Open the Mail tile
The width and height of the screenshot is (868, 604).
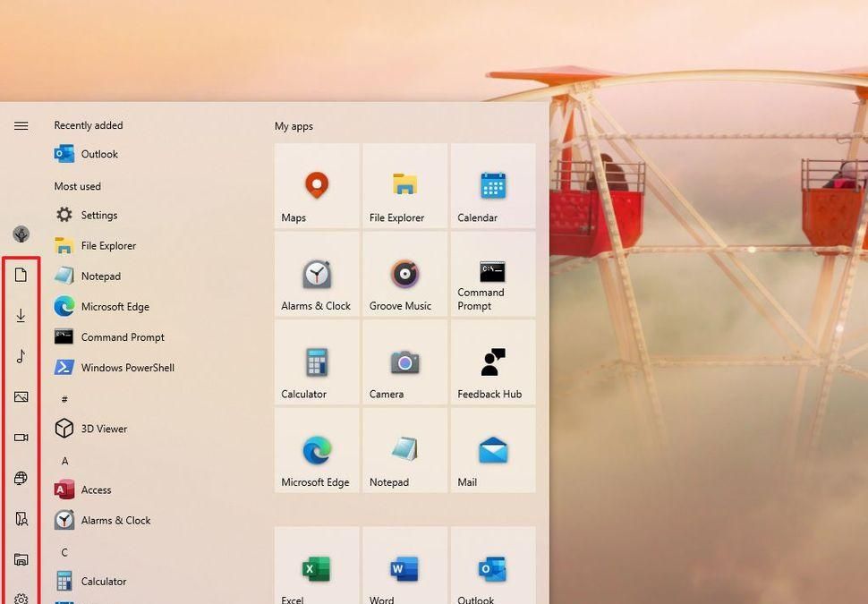(x=492, y=450)
